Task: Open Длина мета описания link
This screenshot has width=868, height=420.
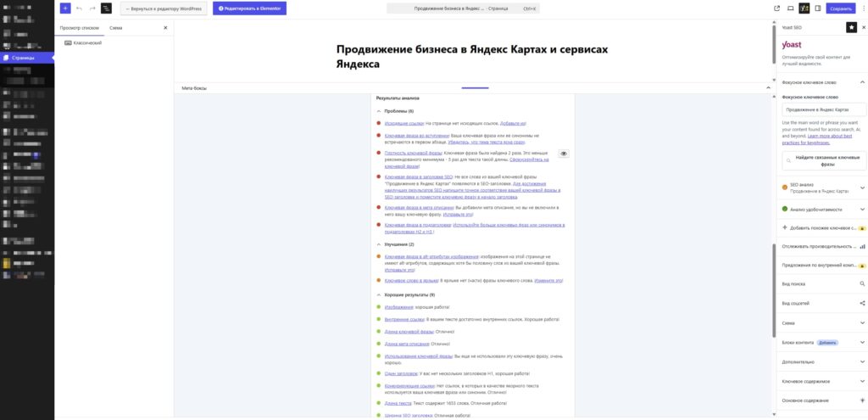Action: tap(407, 344)
